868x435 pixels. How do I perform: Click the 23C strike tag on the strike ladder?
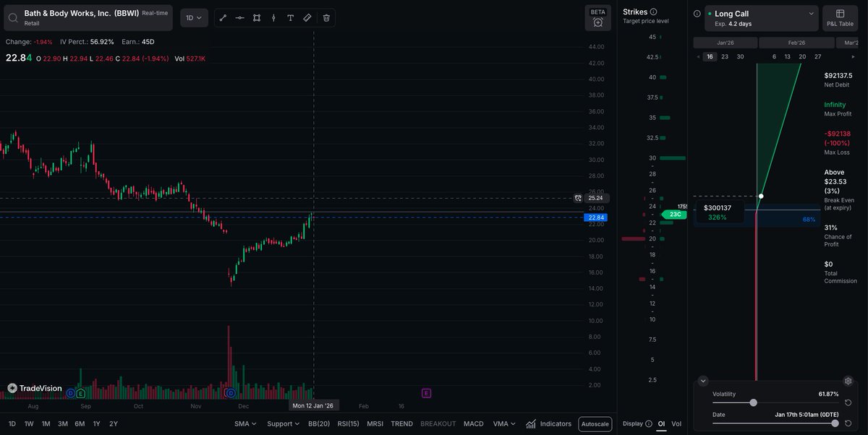coord(674,215)
